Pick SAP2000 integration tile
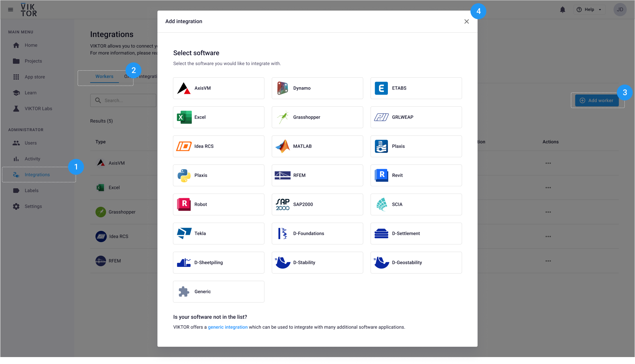635x364 pixels. pos(317,204)
